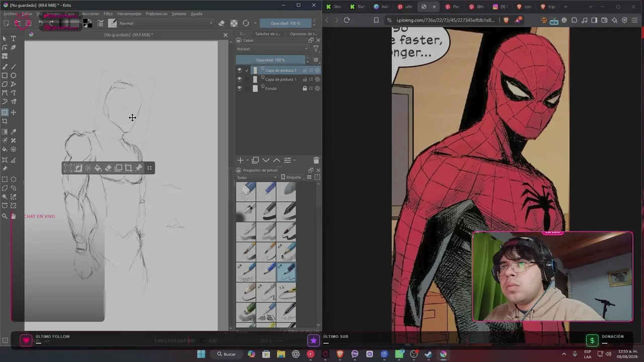644x362 pixels.
Task: Click browser address bar with pinimg URL
Action: click(445, 20)
